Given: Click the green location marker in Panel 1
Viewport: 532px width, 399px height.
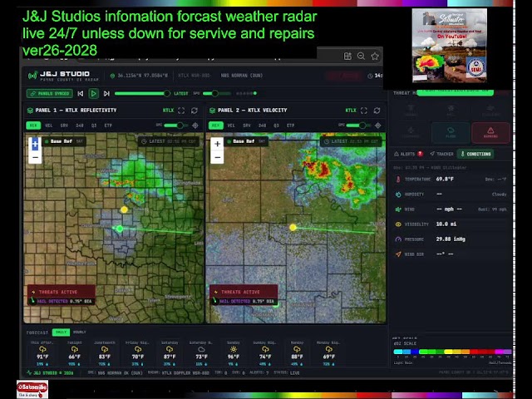Looking at the screenshot, I should pyautogui.click(x=120, y=229).
